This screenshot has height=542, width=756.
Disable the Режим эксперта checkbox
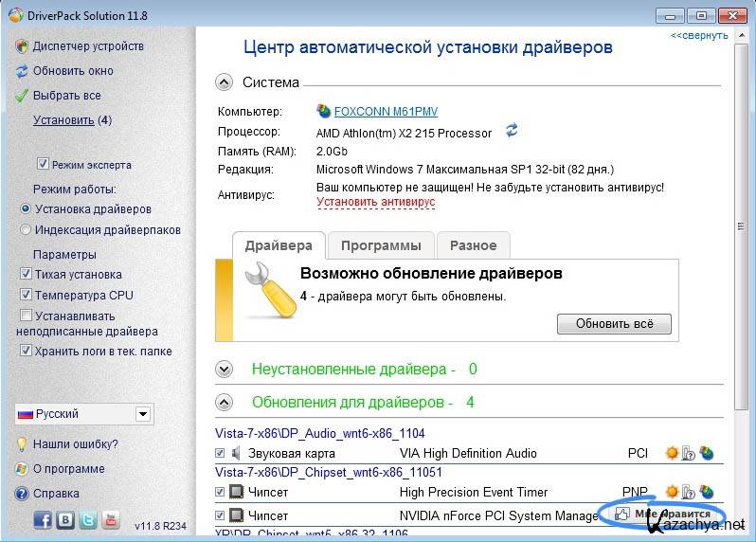click(42, 164)
